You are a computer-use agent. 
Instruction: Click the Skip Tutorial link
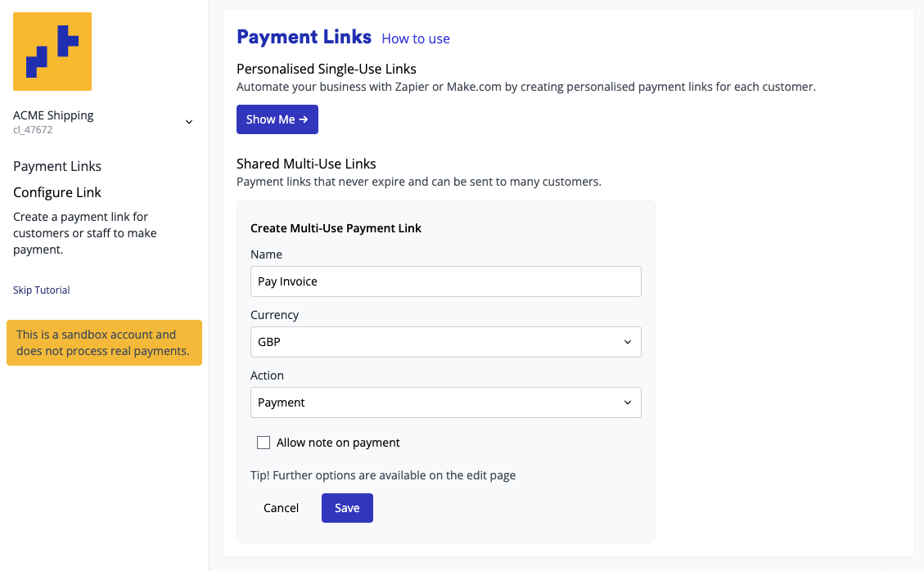pos(42,290)
